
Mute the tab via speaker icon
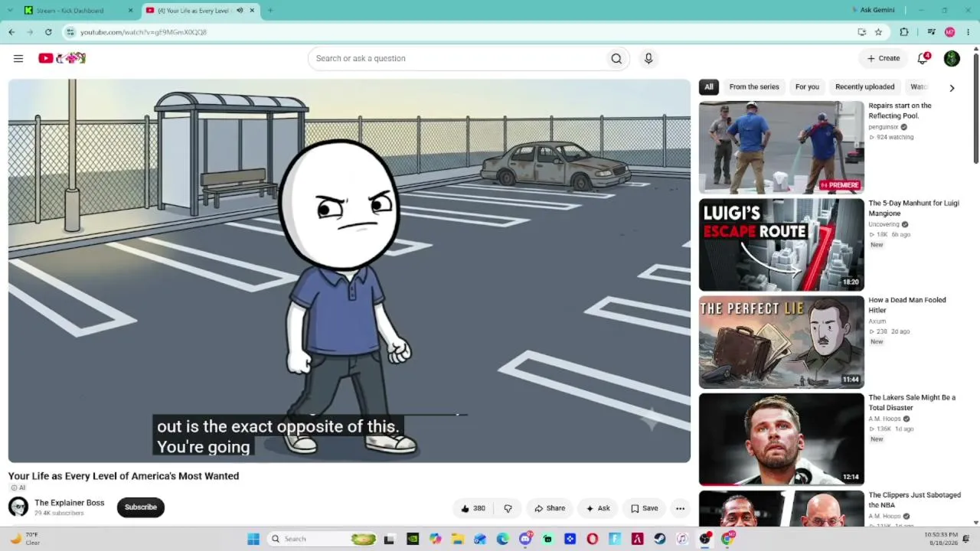pos(240,11)
